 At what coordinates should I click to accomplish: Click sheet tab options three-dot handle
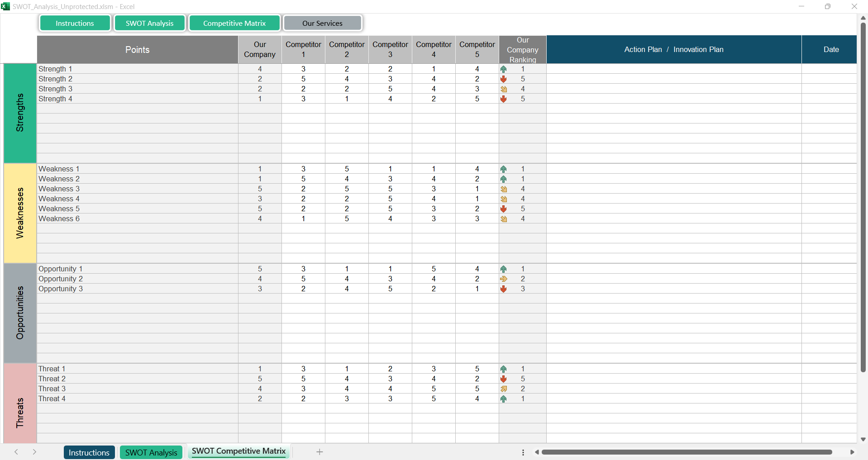[x=523, y=452]
